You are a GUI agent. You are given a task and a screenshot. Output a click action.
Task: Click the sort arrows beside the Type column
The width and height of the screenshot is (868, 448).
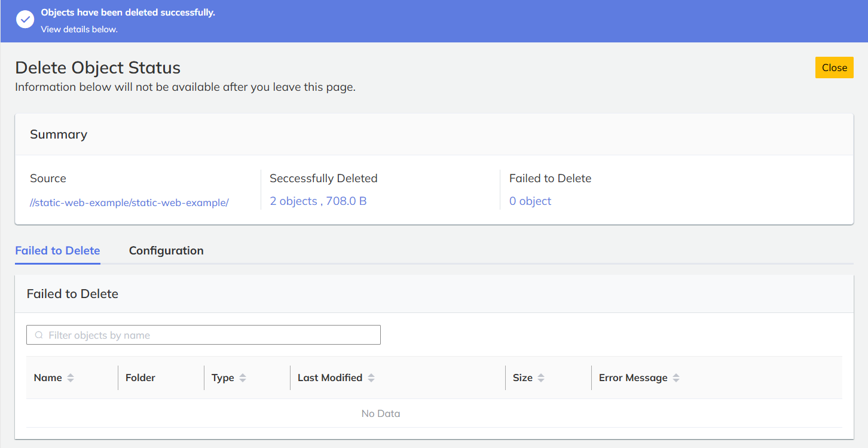(x=243, y=378)
